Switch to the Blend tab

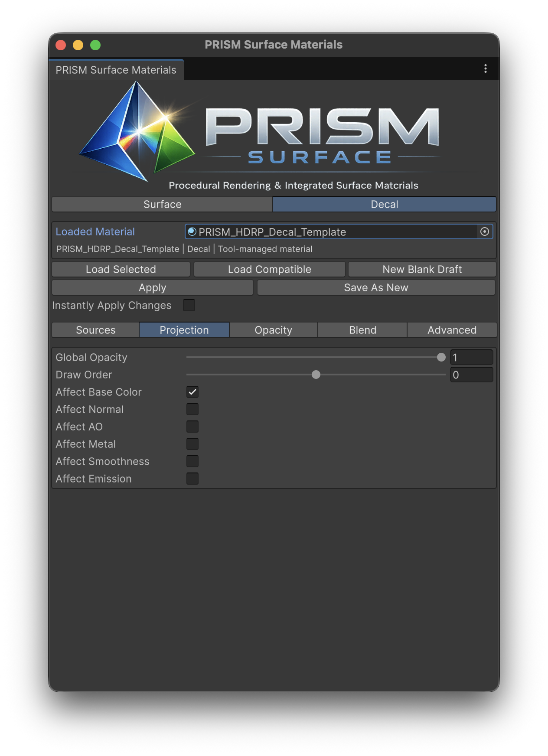[362, 330]
